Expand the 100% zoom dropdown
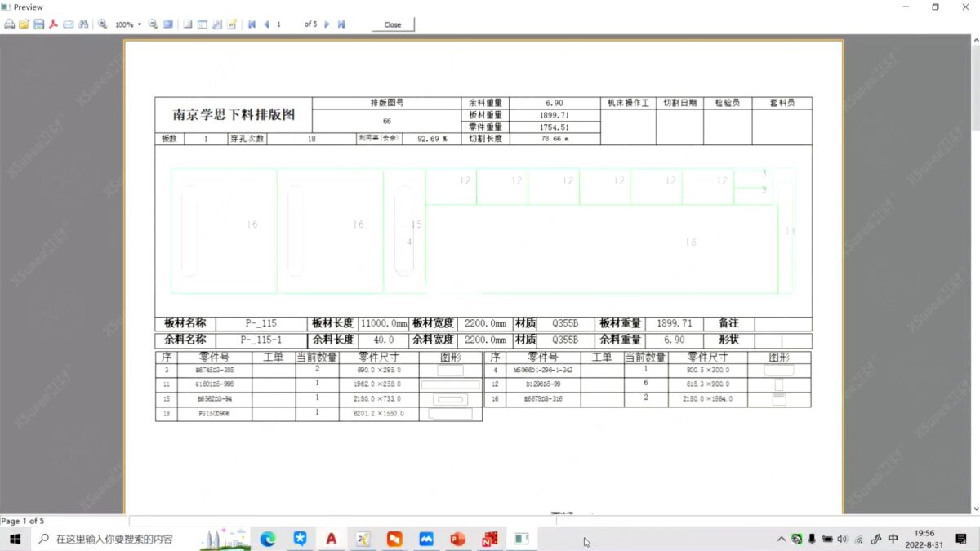 click(140, 24)
